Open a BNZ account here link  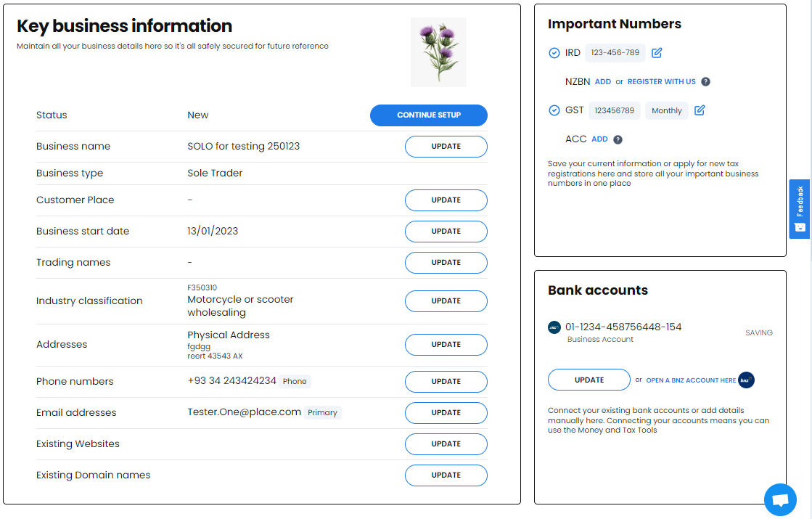click(x=691, y=380)
